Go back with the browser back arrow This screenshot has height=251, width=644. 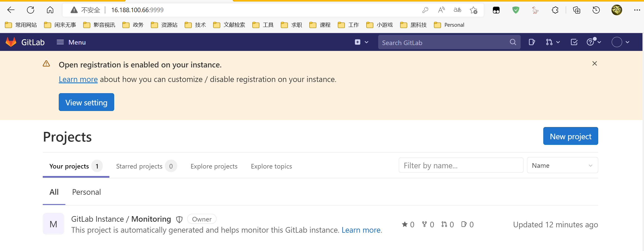[11, 10]
